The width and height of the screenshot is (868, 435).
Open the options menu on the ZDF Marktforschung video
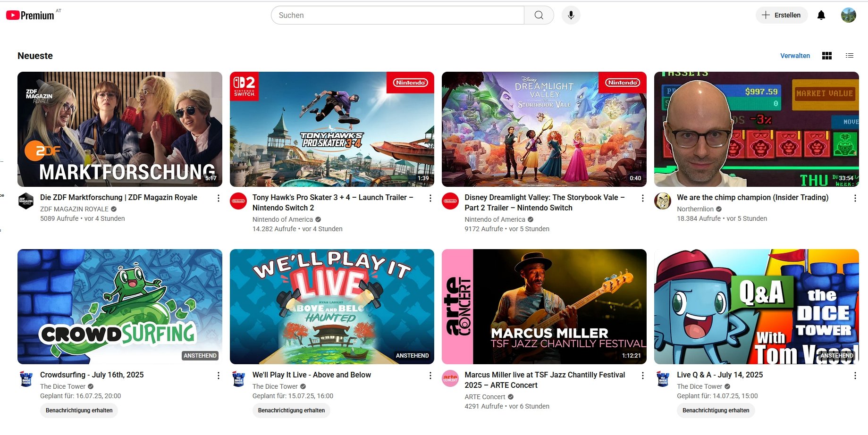click(x=218, y=198)
